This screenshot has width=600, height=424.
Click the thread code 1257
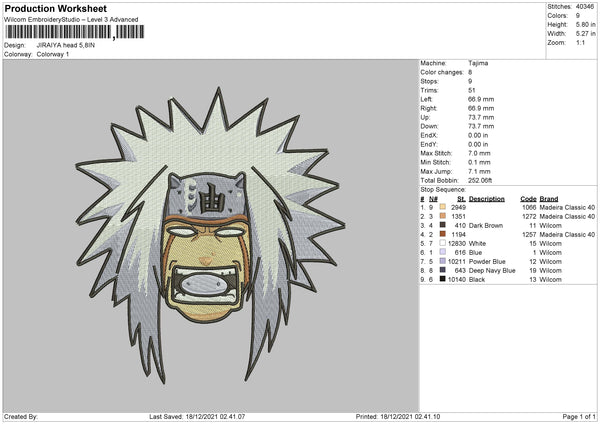[x=529, y=235]
